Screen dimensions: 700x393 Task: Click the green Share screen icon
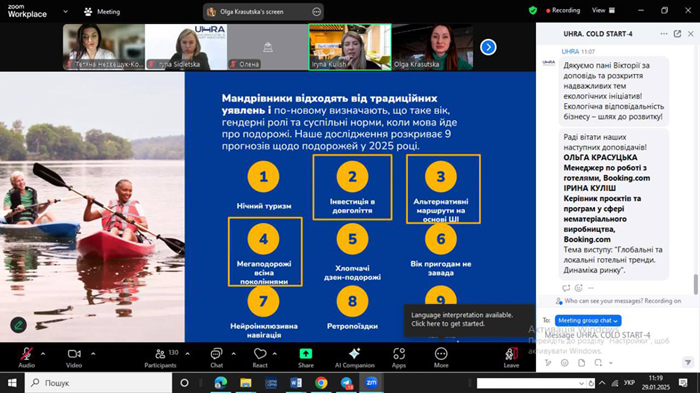[x=306, y=354]
